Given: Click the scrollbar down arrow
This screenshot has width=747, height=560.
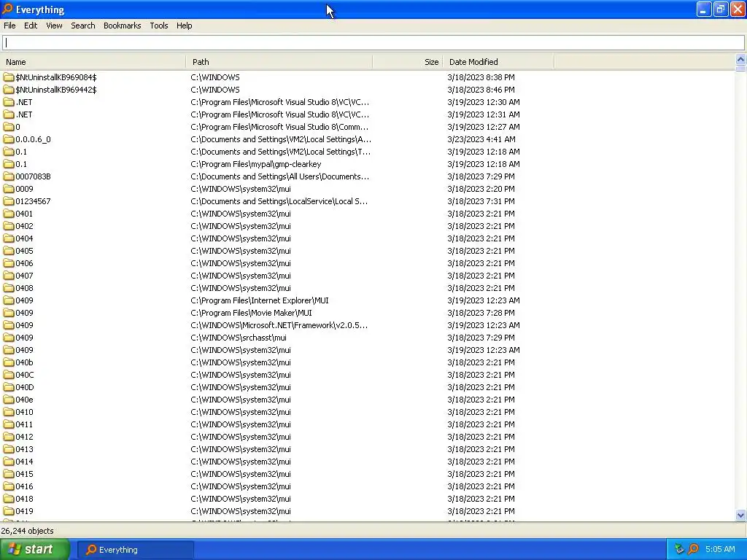Looking at the screenshot, I should point(740,516).
